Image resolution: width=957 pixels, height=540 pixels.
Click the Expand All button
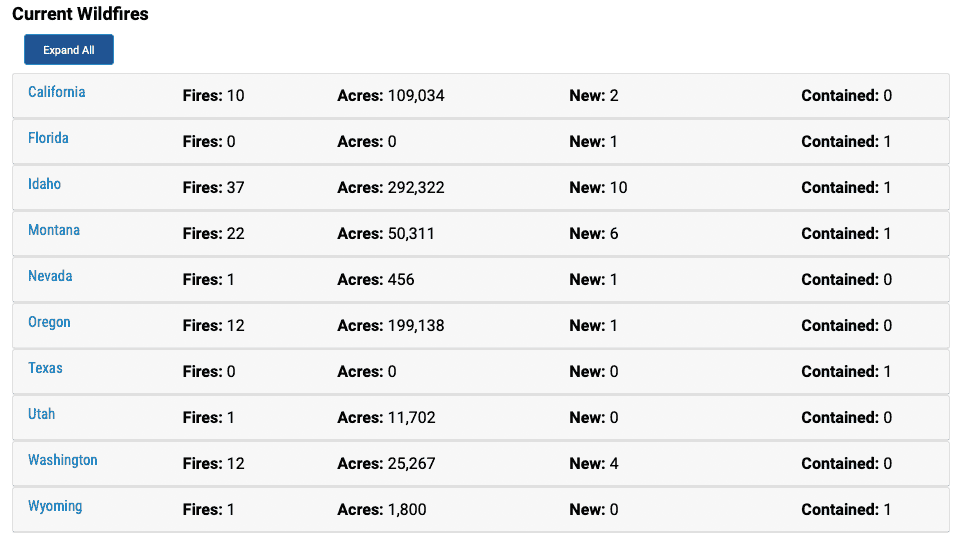click(x=69, y=49)
